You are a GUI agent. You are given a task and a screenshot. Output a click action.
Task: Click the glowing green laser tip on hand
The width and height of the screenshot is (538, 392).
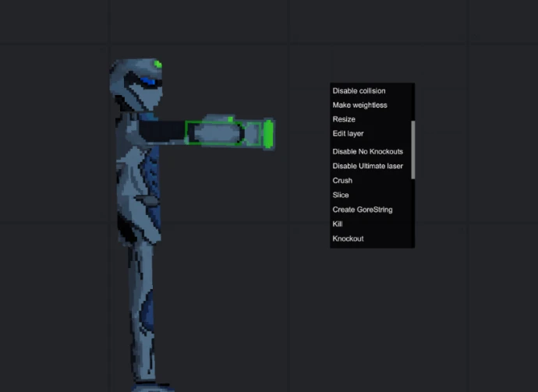(x=268, y=133)
